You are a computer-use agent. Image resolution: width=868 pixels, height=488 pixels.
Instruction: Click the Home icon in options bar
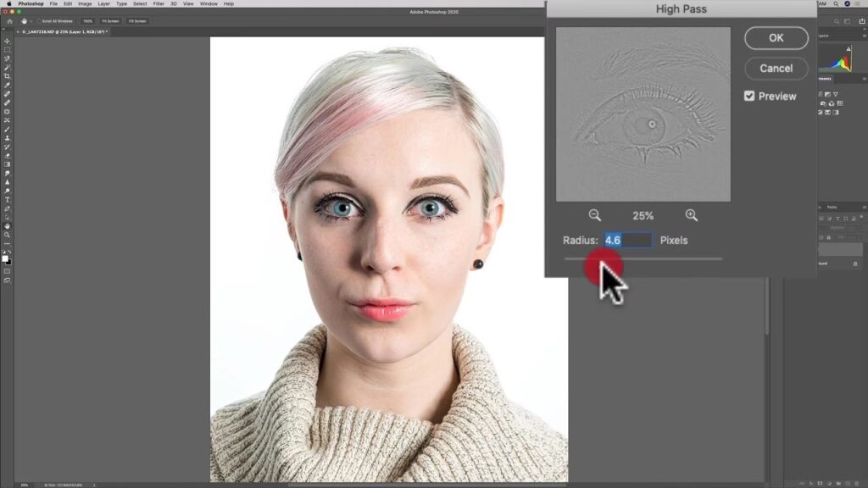click(x=8, y=20)
